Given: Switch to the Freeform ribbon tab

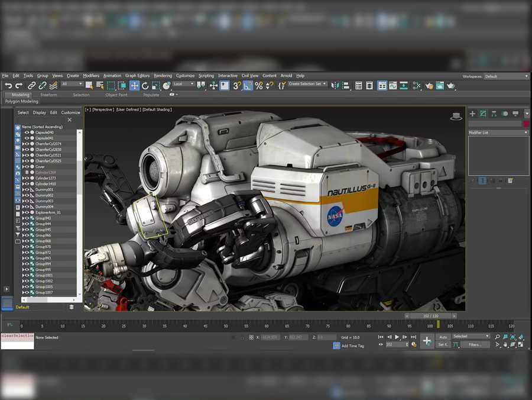Looking at the screenshot, I should [48, 95].
